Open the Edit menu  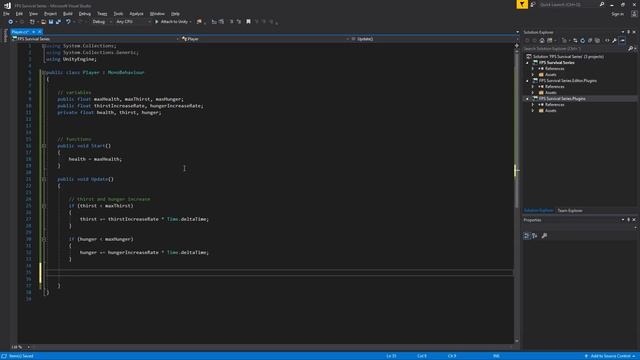point(19,13)
